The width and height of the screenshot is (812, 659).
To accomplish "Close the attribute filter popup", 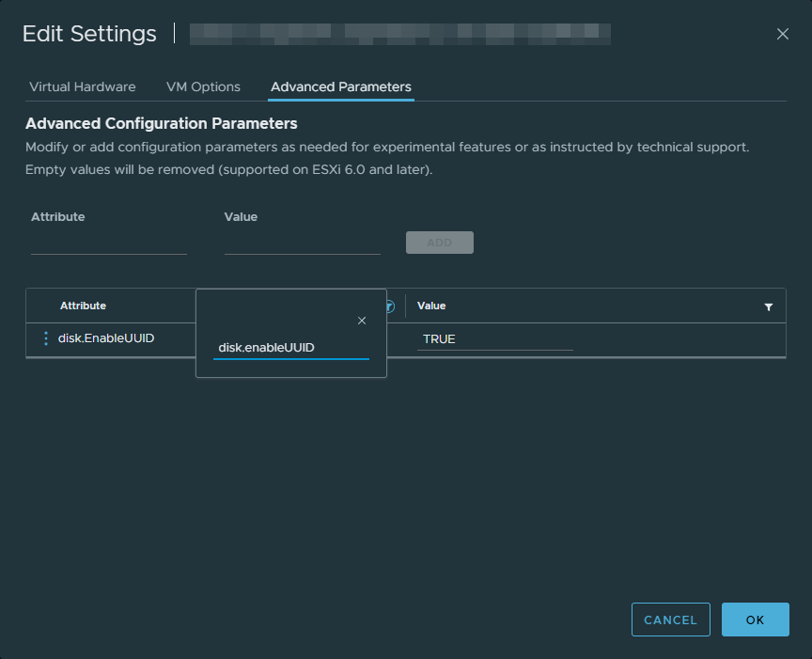I will 362,321.
